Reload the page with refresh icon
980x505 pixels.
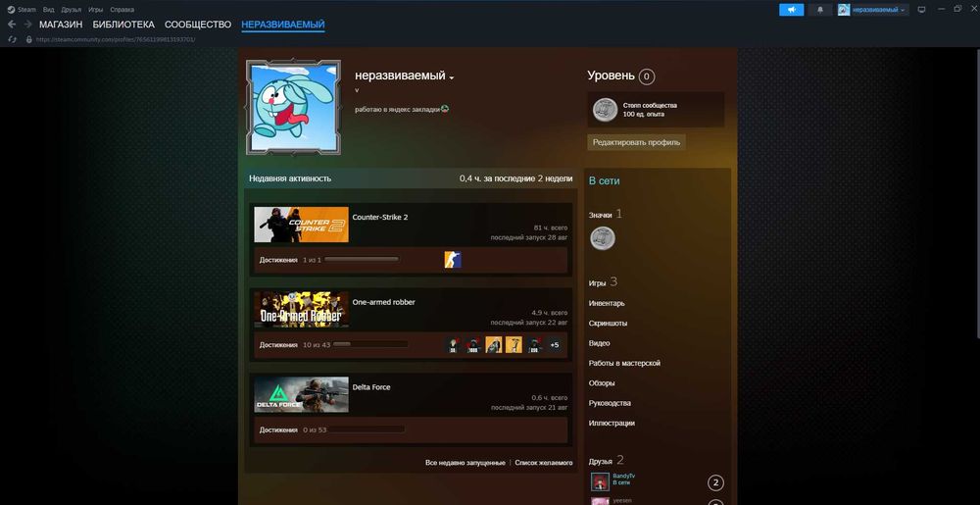tap(12, 39)
